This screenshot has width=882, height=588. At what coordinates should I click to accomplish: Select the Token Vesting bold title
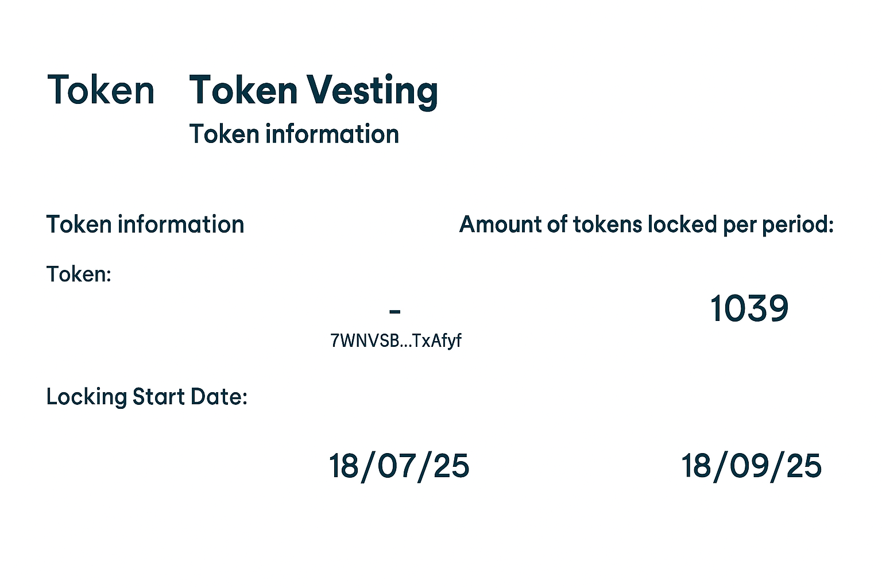(x=314, y=91)
